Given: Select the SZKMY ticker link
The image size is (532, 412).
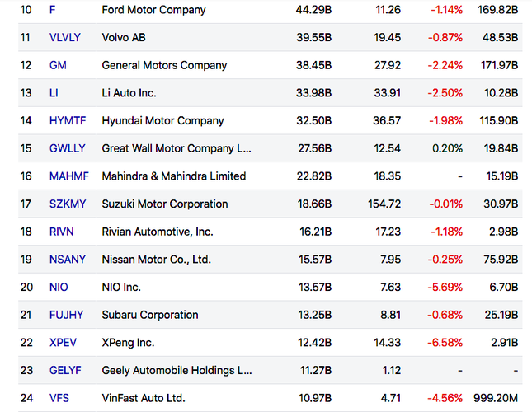Looking at the screenshot, I should [x=67, y=204].
